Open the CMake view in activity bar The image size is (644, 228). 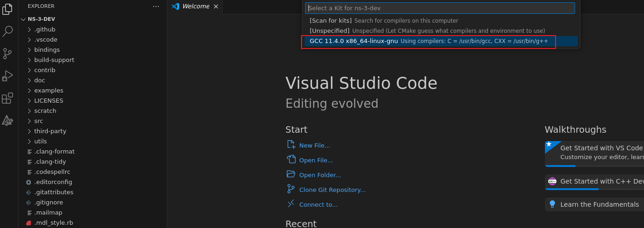pos(7,120)
